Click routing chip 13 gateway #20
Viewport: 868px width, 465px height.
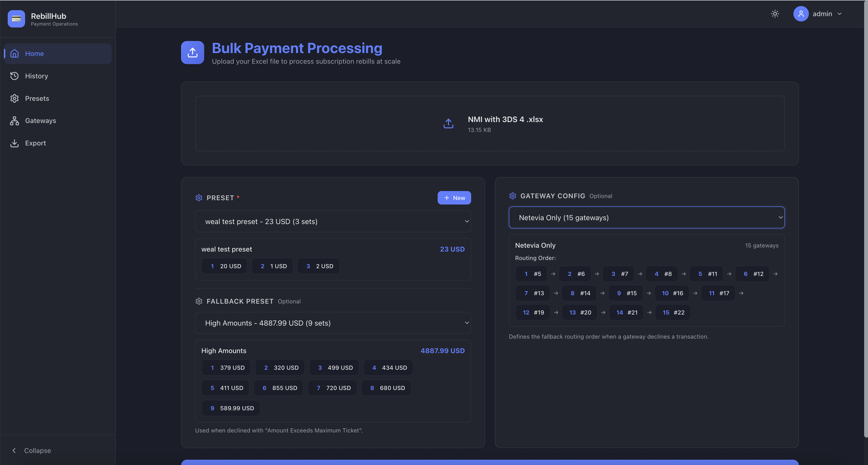click(x=580, y=313)
